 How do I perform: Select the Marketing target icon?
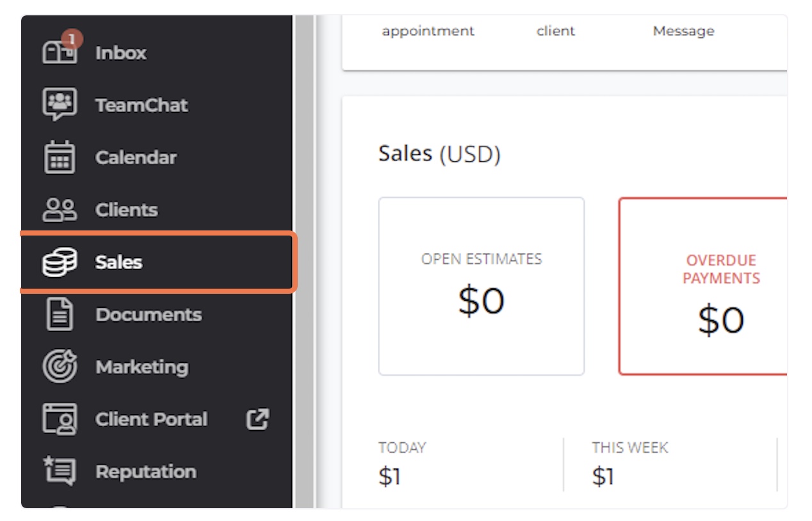click(60, 367)
